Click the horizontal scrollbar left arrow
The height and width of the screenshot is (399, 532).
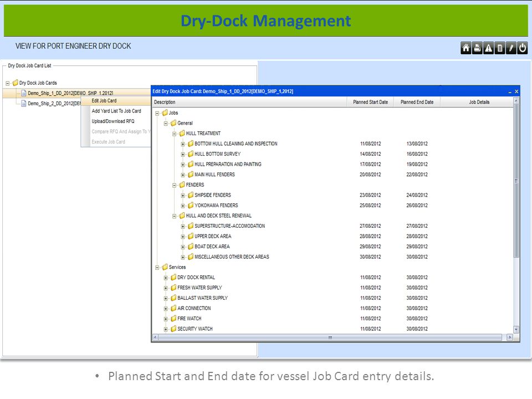155,337
